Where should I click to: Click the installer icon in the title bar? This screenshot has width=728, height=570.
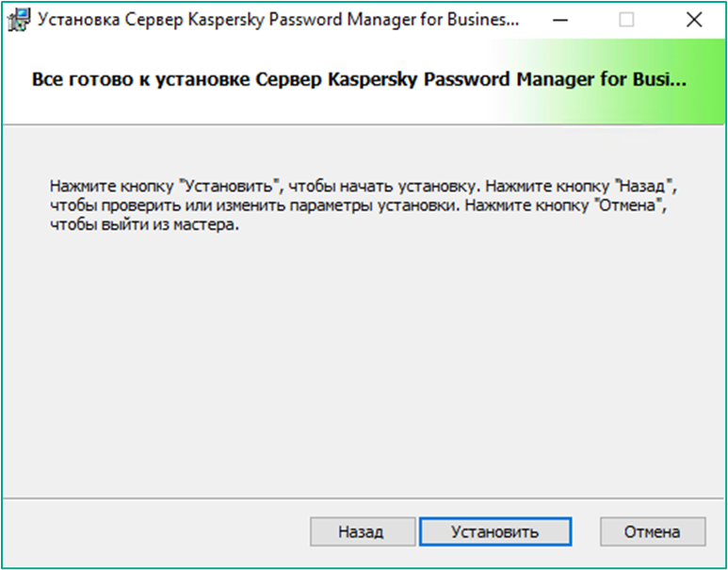(20, 20)
